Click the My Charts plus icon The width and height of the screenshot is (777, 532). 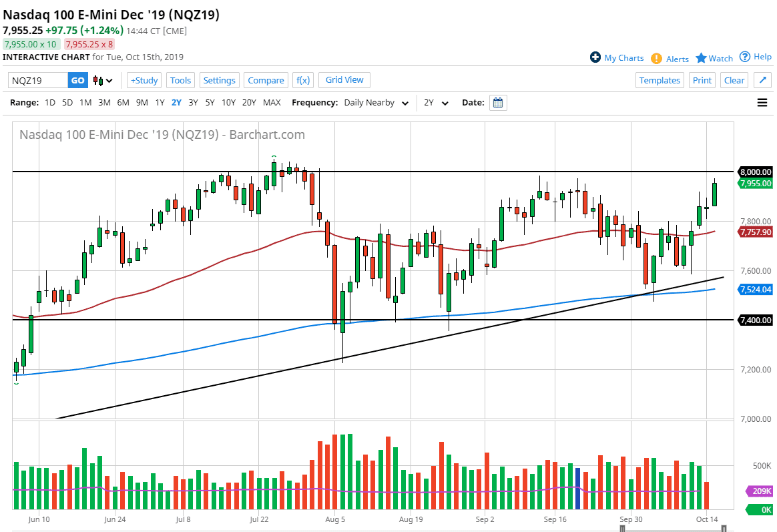tap(595, 58)
